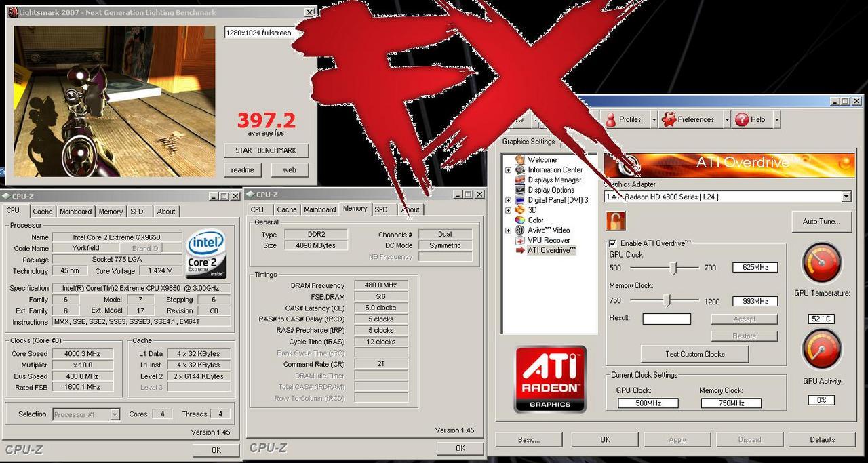868x463 pixels.
Task: Open the Profiles toolbar button
Action: [x=623, y=119]
